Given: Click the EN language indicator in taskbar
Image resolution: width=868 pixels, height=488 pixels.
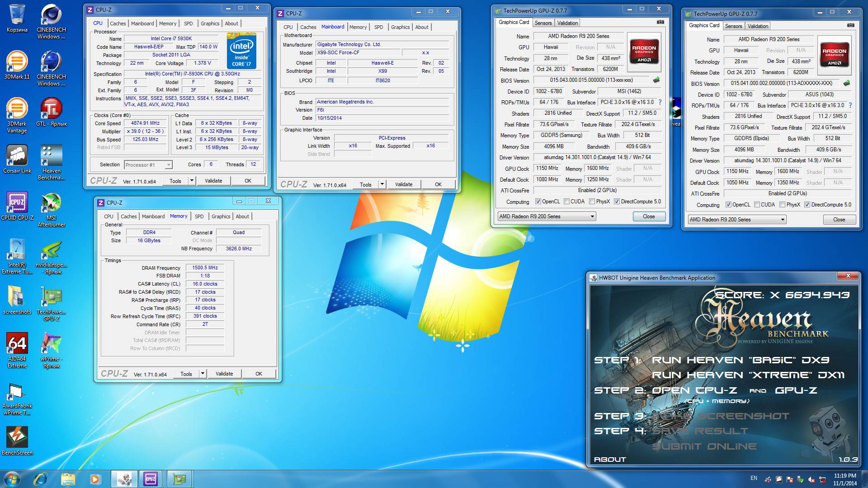Looking at the screenshot, I should tap(754, 478).
